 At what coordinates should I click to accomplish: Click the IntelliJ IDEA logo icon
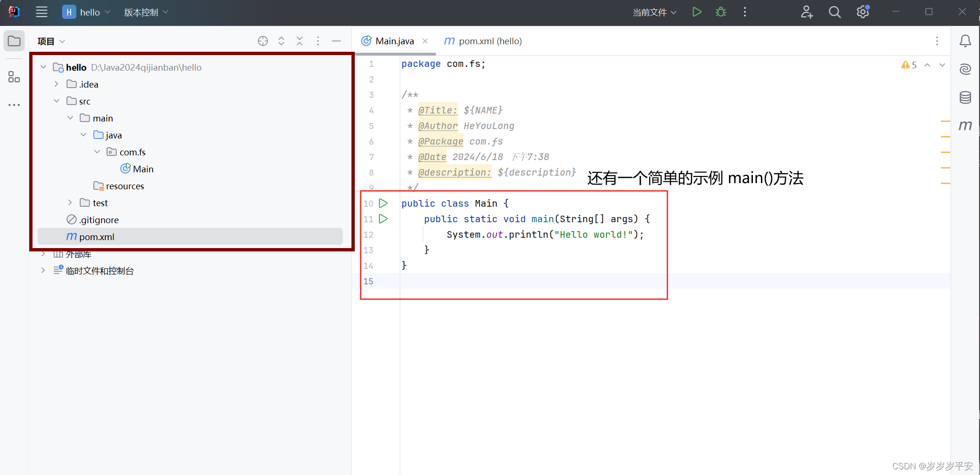coord(14,12)
